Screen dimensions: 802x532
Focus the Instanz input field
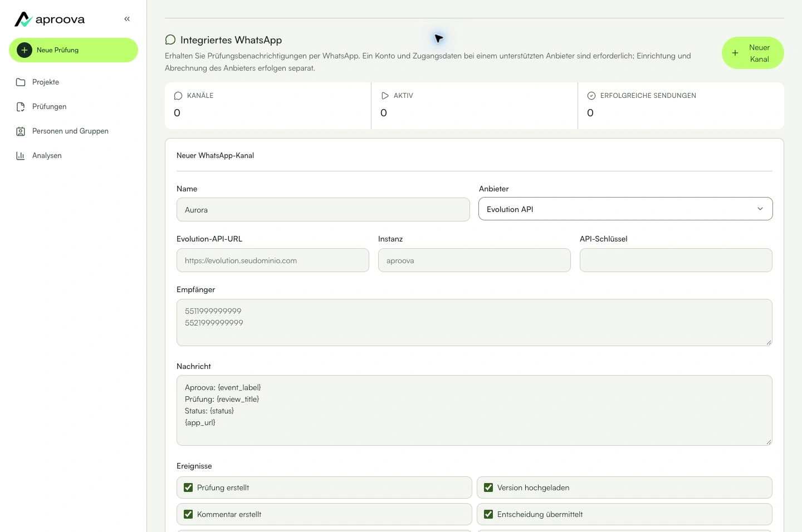pyautogui.click(x=475, y=260)
